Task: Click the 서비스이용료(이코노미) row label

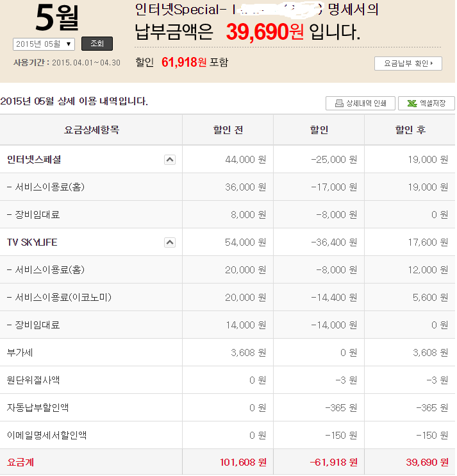Action: [60, 298]
